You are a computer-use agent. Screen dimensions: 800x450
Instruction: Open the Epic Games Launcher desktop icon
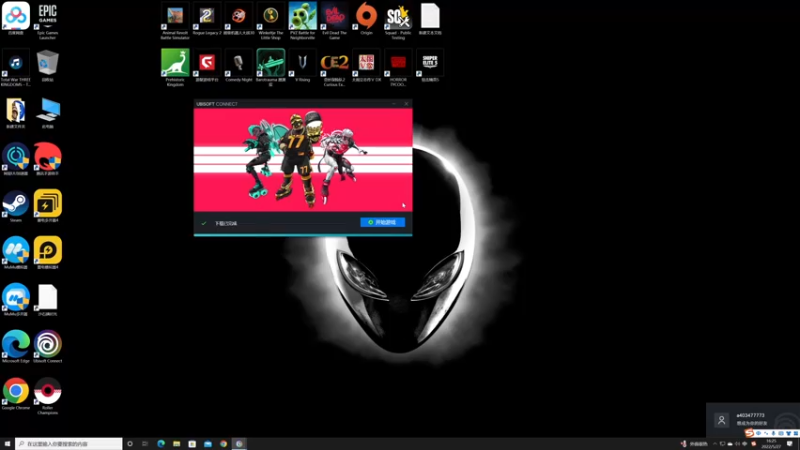pyautogui.click(x=47, y=21)
